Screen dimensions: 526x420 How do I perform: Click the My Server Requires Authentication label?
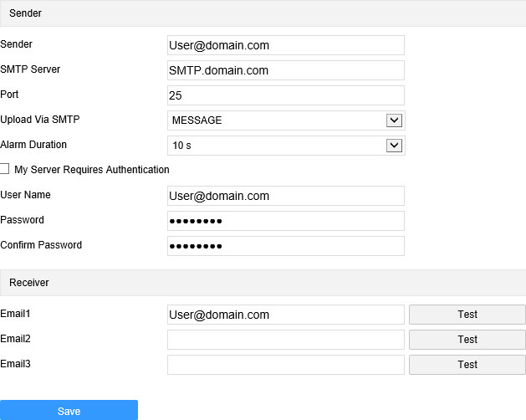[92, 170]
